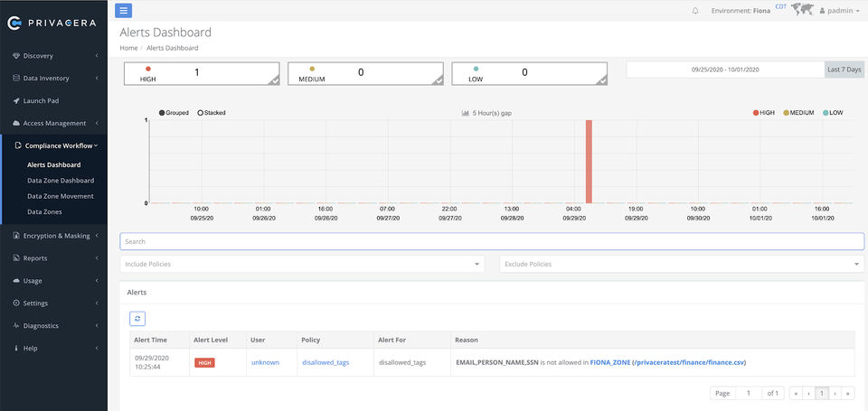Click the Last 7 Days button
Image resolution: width=868 pixels, height=411 pixels.
844,70
